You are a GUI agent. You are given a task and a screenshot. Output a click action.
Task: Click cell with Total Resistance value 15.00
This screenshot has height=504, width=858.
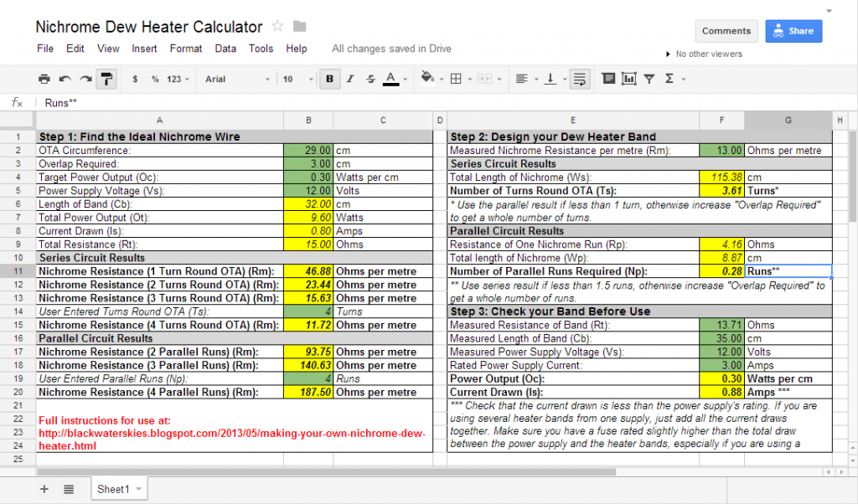[x=308, y=244]
